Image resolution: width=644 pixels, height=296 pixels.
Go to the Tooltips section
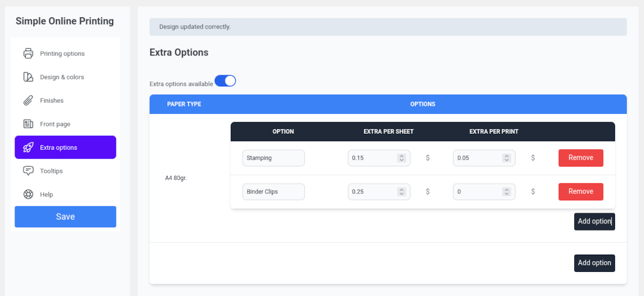click(x=52, y=171)
